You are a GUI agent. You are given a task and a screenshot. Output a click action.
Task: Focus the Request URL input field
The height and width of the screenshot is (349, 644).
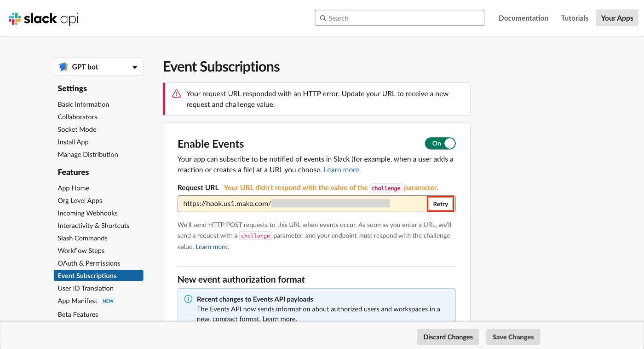coord(303,204)
